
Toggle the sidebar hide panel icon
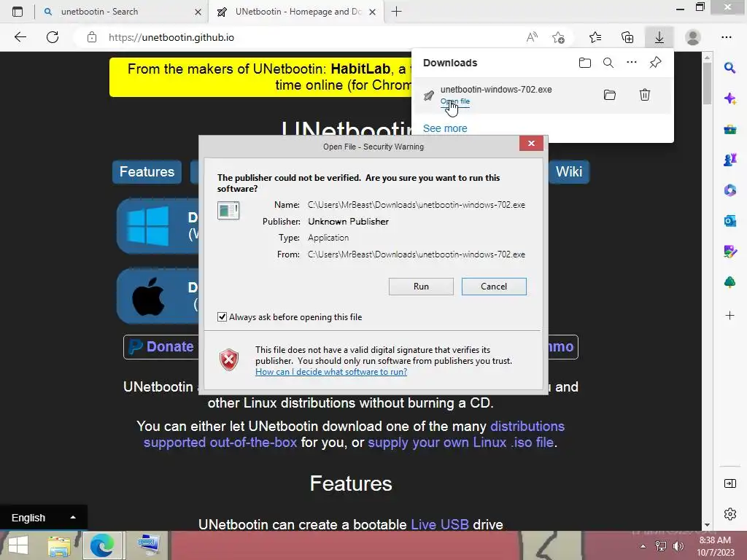[x=729, y=484]
